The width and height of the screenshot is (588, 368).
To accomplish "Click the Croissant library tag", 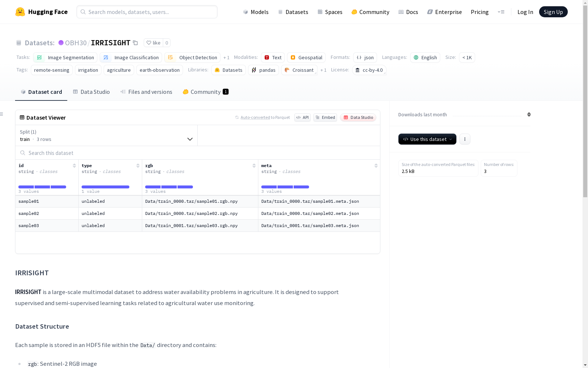I will [x=299, y=70].
